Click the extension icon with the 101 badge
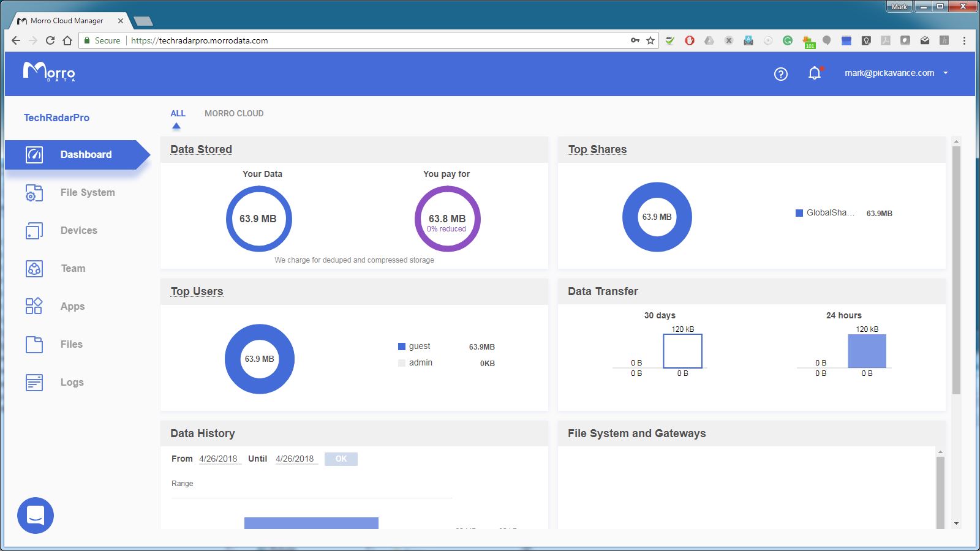980x551 pixels. pos(809,41)
